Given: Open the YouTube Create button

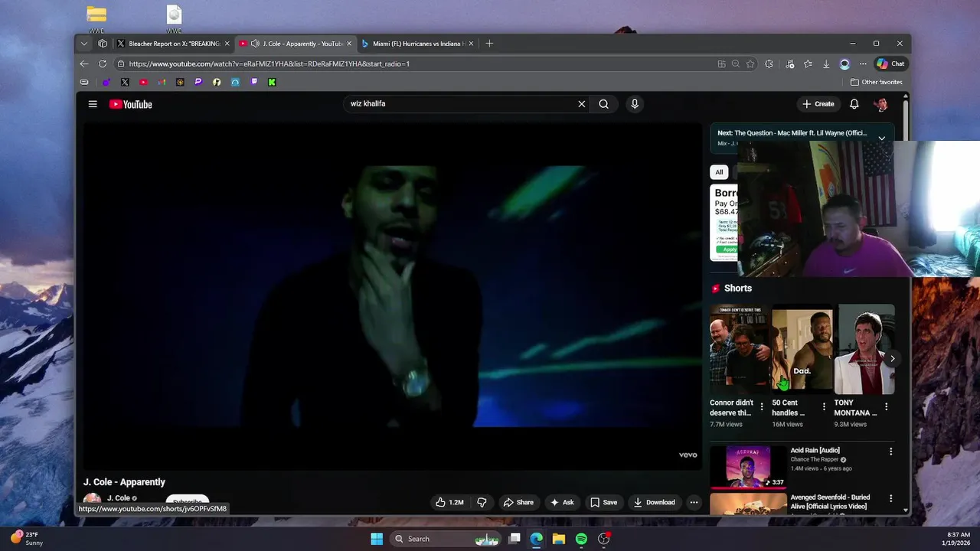Looking at the screenshot, I should 818,104.
